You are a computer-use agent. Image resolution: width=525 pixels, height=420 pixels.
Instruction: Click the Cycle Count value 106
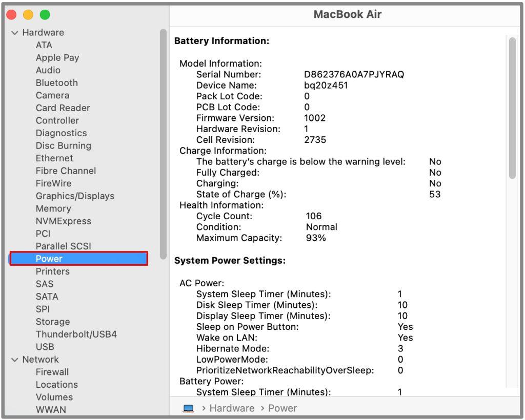(314, 216)
